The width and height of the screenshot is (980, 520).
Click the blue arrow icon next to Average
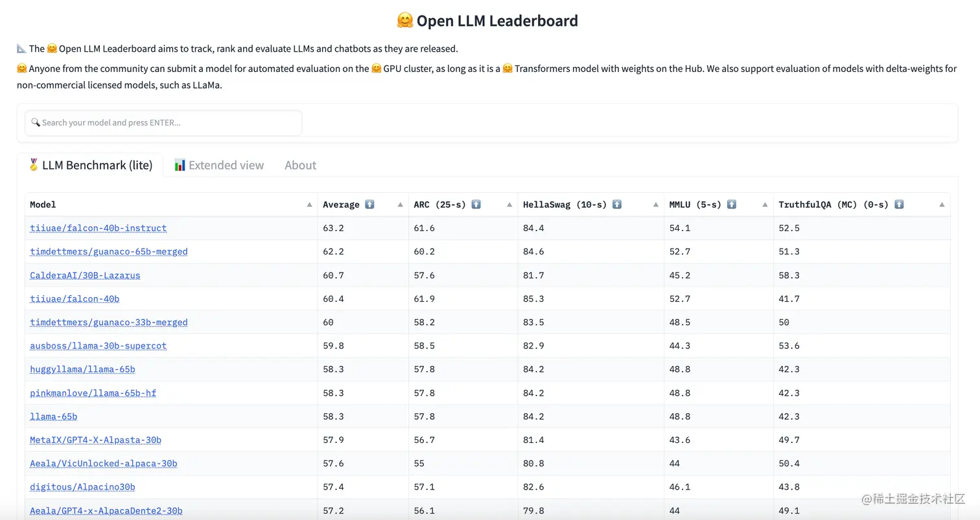pos(369,204)
